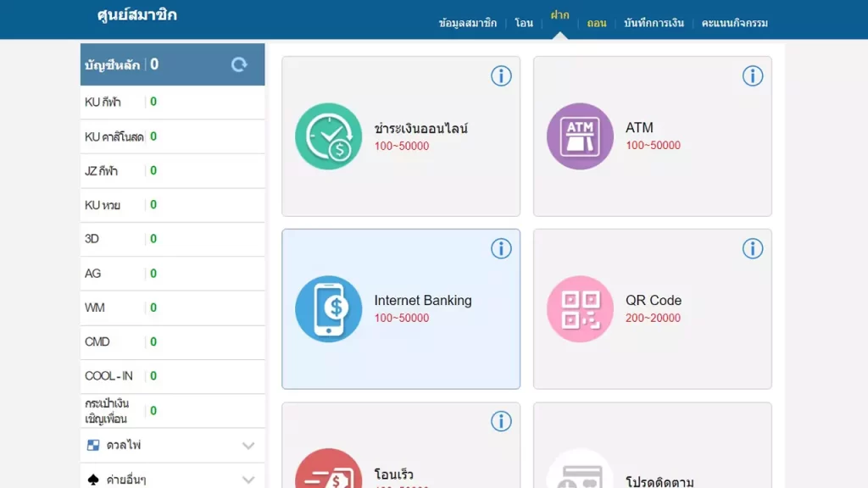
Task: Go to the ถอน withdraw tab
Action: point(597,23)
